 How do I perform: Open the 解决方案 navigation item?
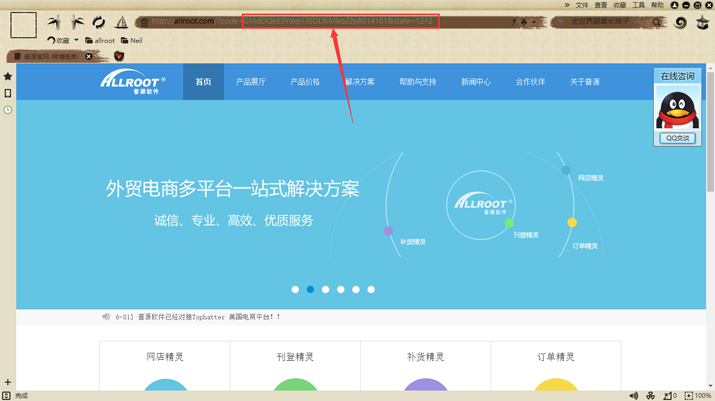tap(360, 82)
